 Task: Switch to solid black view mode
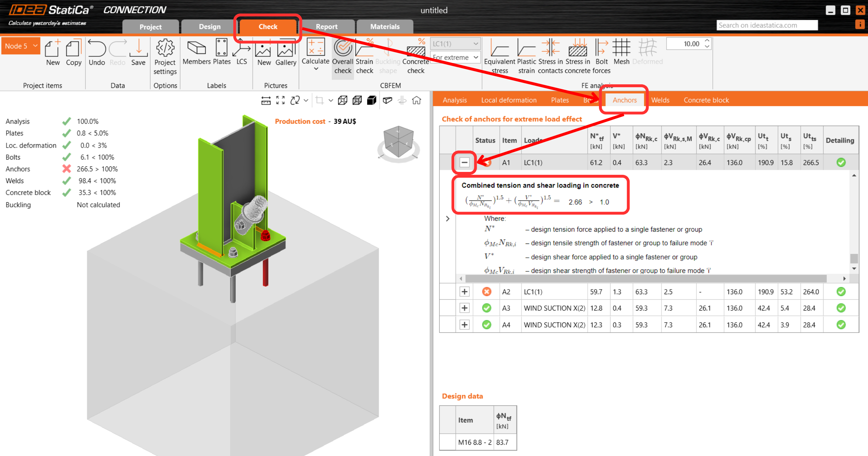coord(371,100)
